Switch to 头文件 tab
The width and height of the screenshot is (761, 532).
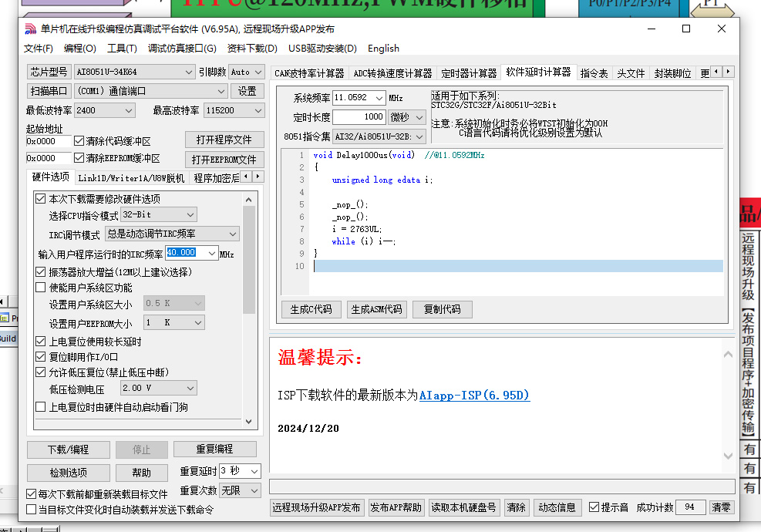coord(631,73)
